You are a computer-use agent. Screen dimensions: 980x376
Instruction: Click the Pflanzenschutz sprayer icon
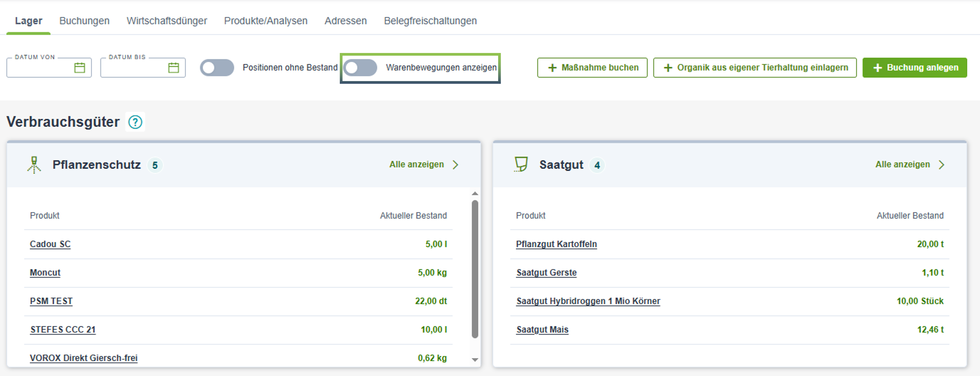(x=34, y=165)
